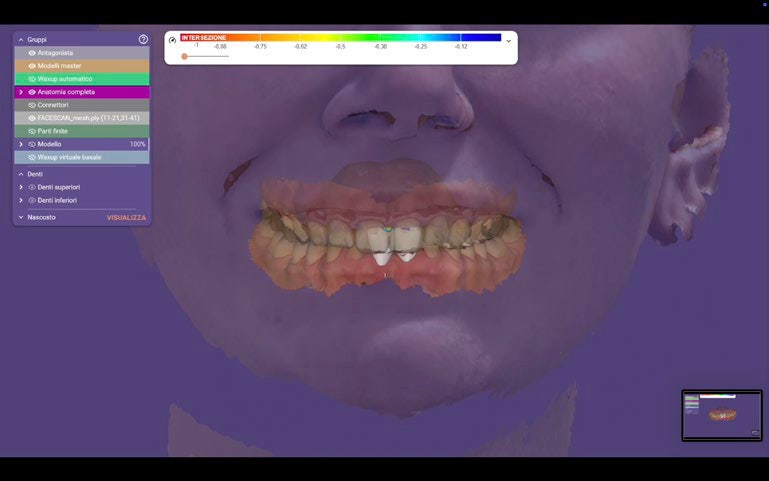This screenshot has width=769, height=481.
Task: Toggle eye icon for Anatomia completa
Action: click(x=32, y=92)
